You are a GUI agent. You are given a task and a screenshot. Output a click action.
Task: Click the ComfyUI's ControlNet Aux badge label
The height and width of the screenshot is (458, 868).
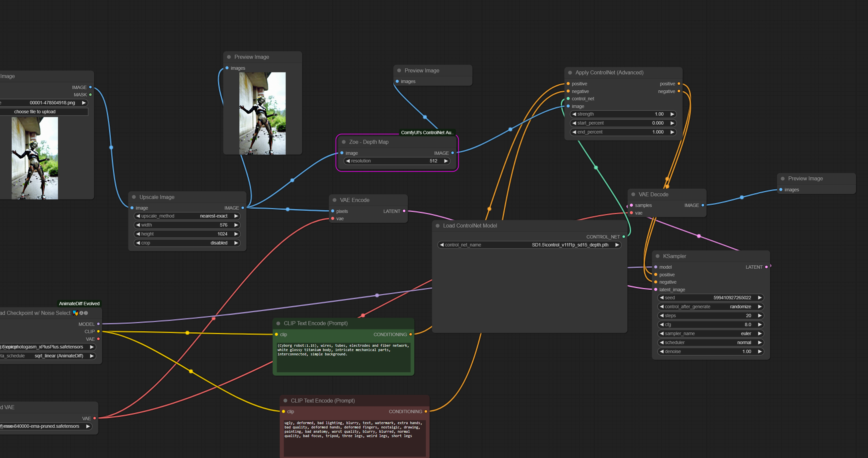427,133
